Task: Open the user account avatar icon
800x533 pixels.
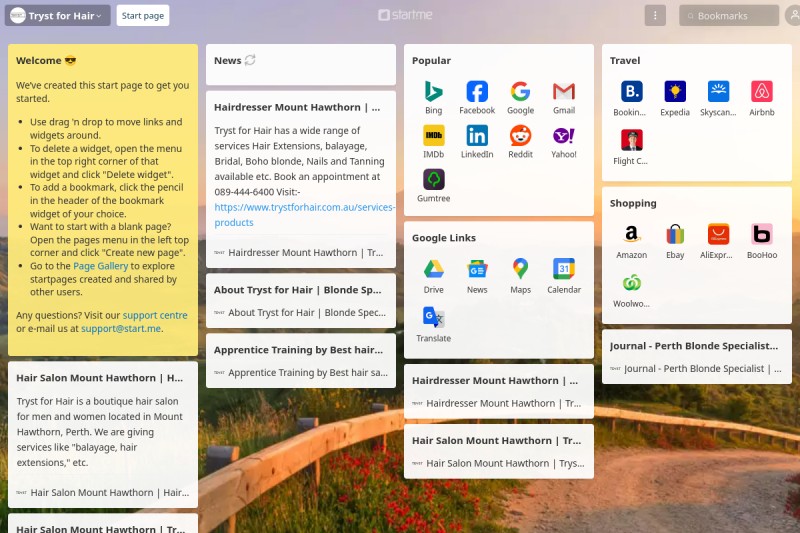Action: [x=792, y=15]
